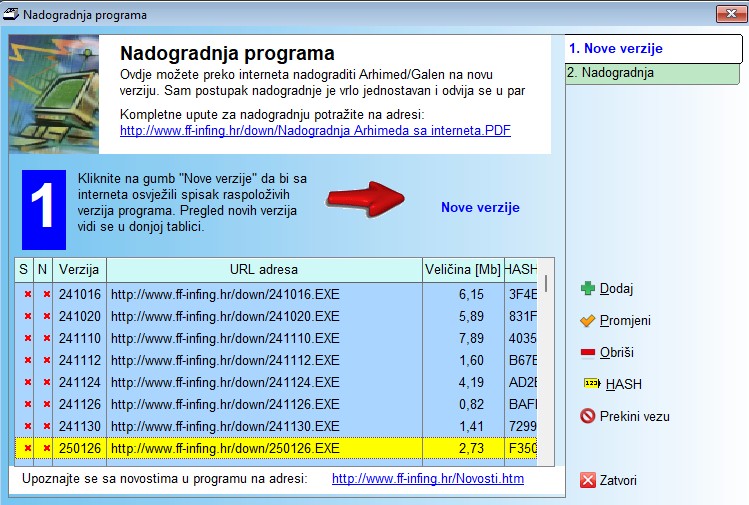Click size value 4,19

point(471,382)
